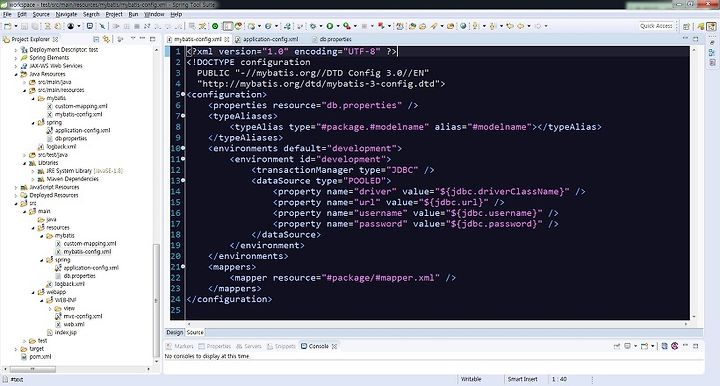Minimize the Console panel
The image size is (720, 386).
click(x=686, y=346)
